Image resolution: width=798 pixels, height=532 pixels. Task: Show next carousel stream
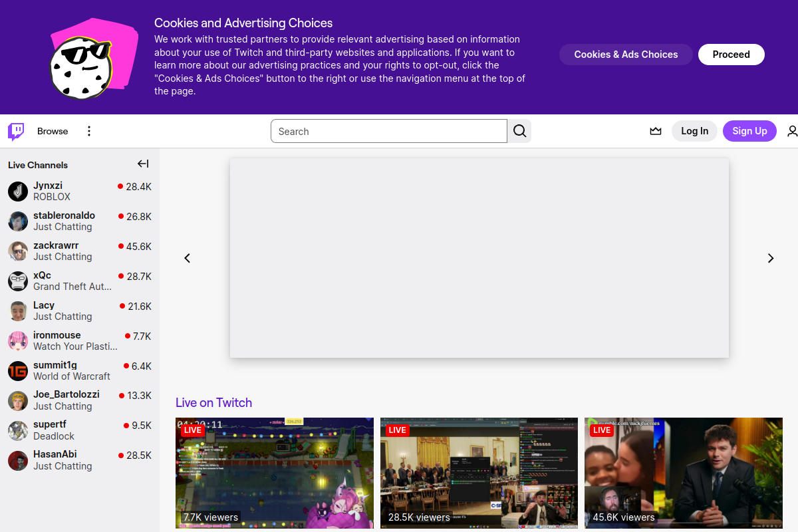[771, 258]
